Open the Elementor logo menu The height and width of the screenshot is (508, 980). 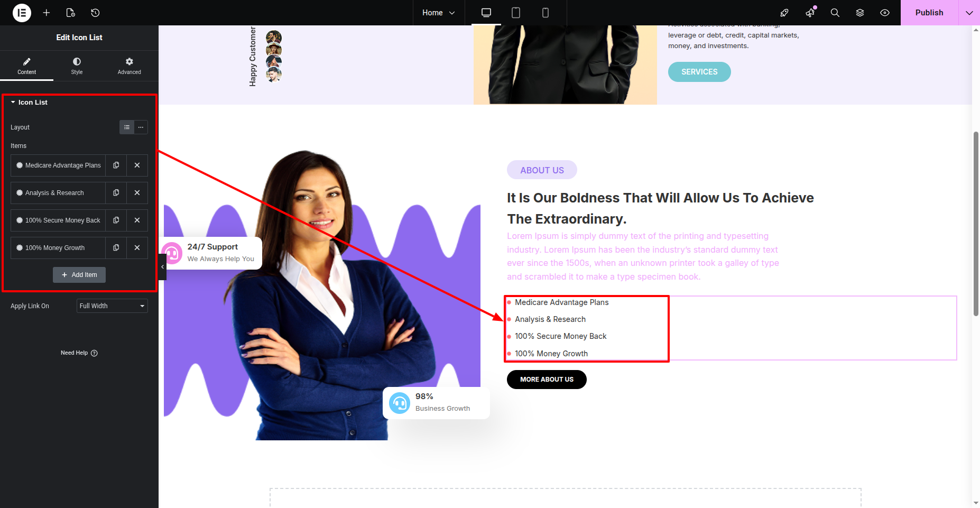tap(22, 13)
